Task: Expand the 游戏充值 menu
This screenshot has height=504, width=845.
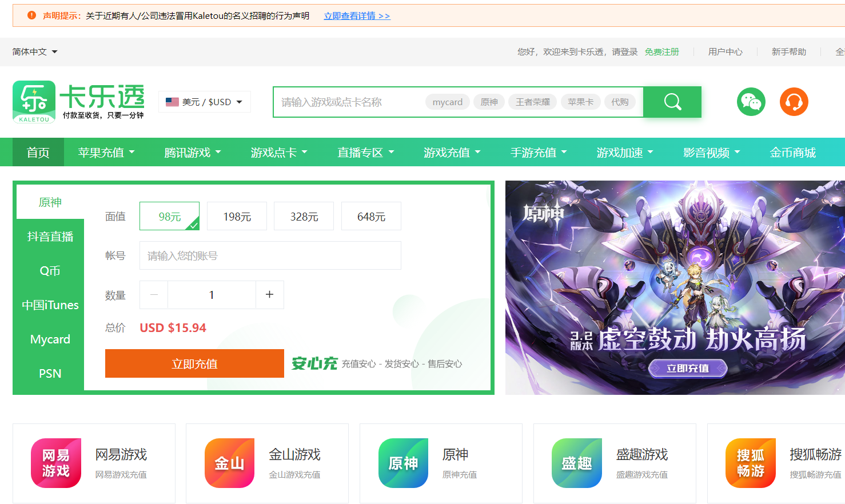Action: point(452,153)
